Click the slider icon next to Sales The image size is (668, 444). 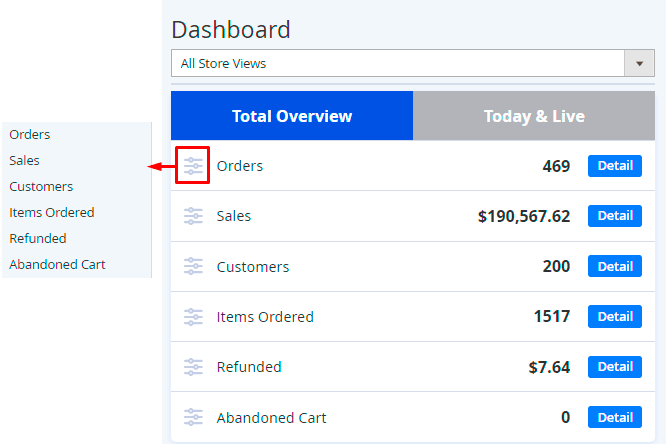(193, 216)
